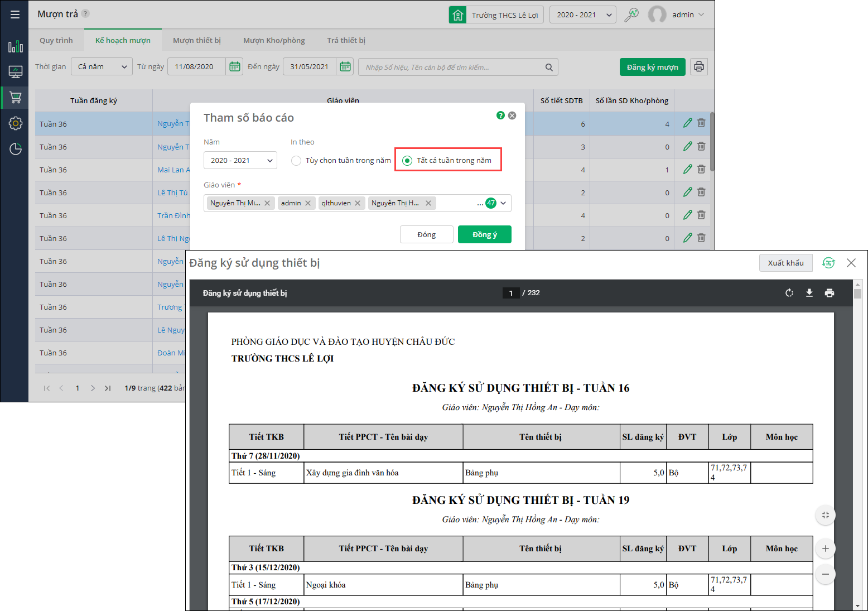This screenshot has width=868, height=611.
Task: Click the Đồng ý button
Action: coord(484,235)
